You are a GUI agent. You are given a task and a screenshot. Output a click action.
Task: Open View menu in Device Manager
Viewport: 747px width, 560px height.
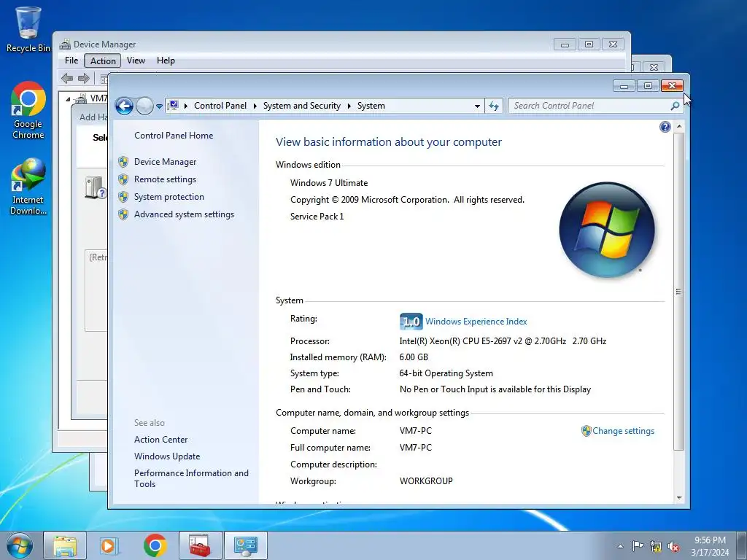[x=136, y=61]
